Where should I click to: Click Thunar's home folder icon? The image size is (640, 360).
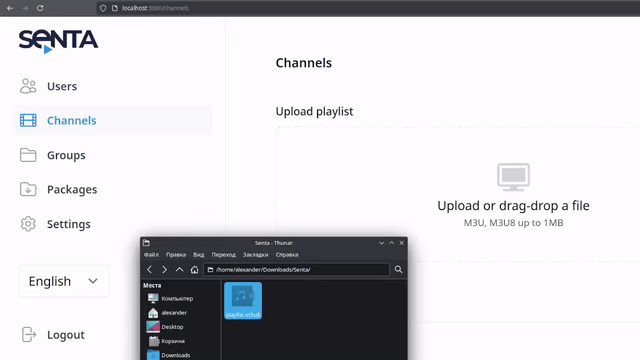click(x=195, y=269)
